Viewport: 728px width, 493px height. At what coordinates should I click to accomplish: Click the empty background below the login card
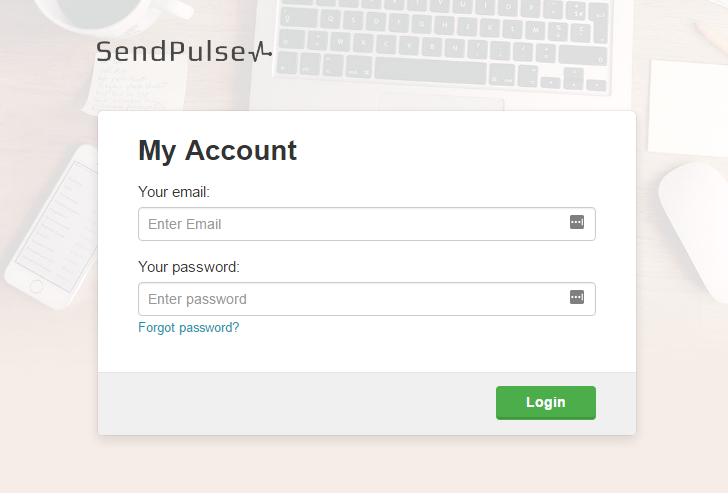pyautogui.click(x=366, y=465)
